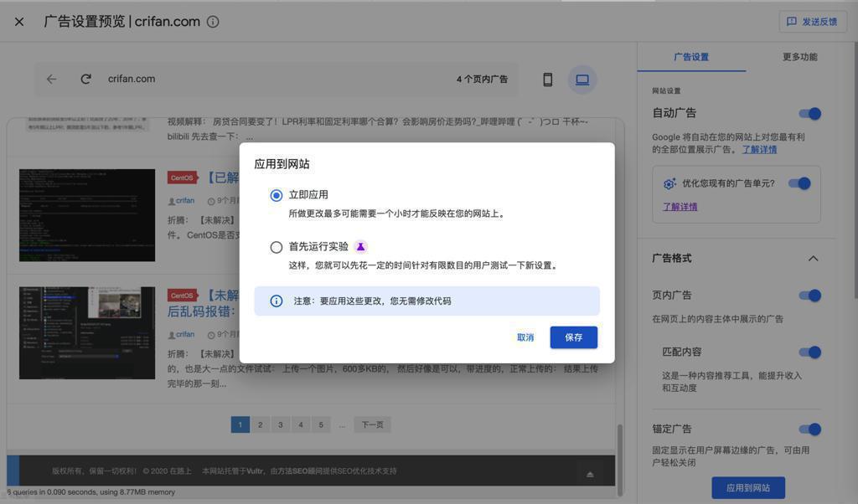
Task: Click 取消 in the dialog
Action: point(525,337)
